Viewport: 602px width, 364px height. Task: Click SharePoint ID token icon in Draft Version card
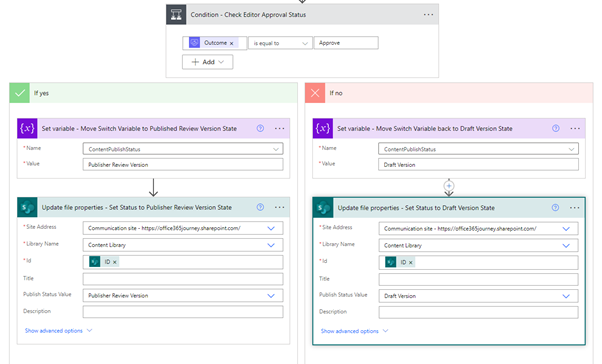point(390,262)
